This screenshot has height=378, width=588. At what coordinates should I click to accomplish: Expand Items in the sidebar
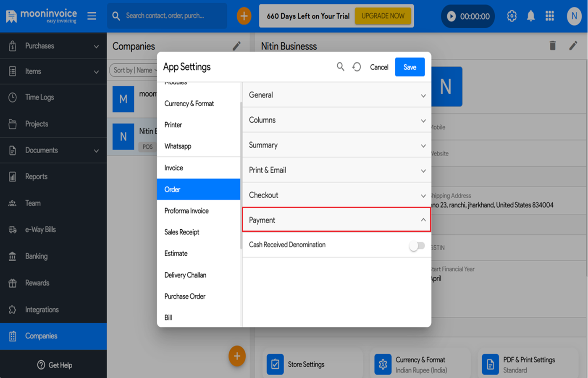pos(53,71)
